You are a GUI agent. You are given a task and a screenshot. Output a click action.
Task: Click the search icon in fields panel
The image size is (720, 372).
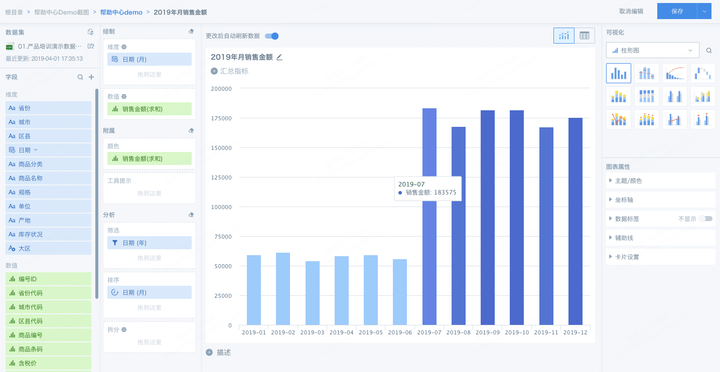click(80, 77)
